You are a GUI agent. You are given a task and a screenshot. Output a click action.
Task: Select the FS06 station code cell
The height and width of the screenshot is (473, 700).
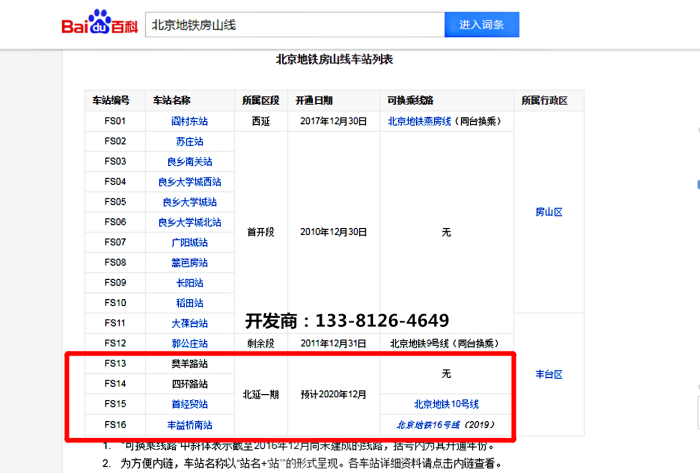coord(115,222)
